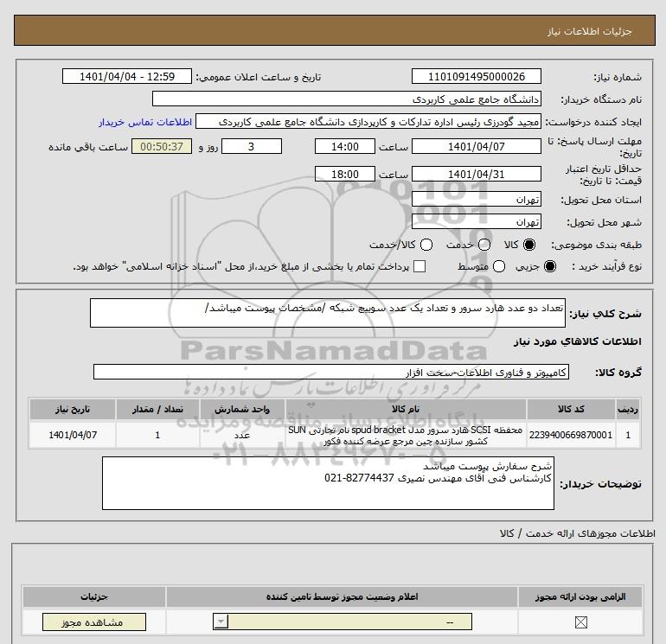This screenshot has height=644, width=666.
Task: Toggle the mandatory license checkbox
Action: point(580,622)
